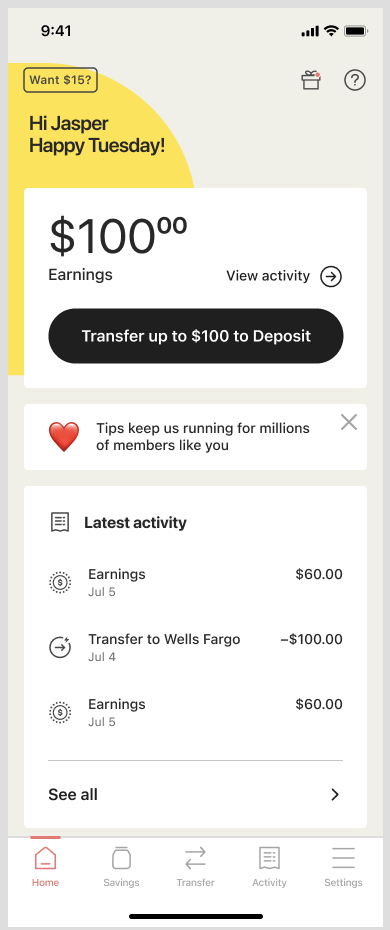Tap the Transfer to Wells Fargo icon
The height and width of the screenshot is (930, 390).
[x=60, y=647]
